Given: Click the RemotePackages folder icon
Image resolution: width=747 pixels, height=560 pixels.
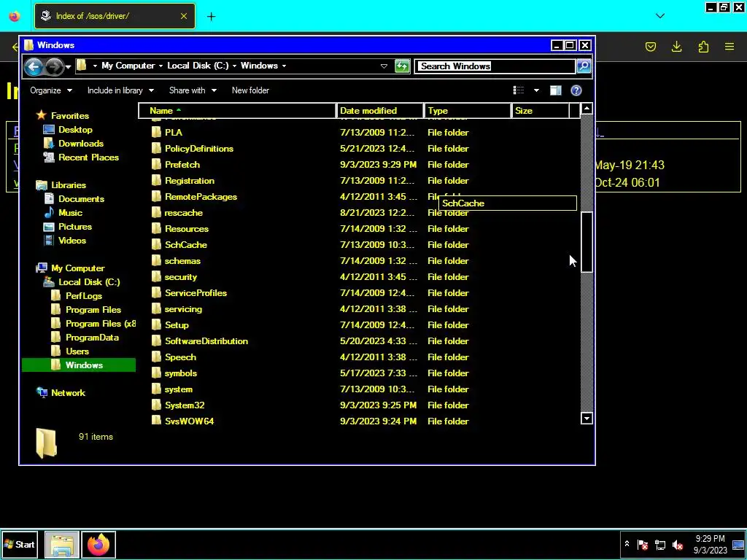Looking at the screenshot, I should (156, 197).
